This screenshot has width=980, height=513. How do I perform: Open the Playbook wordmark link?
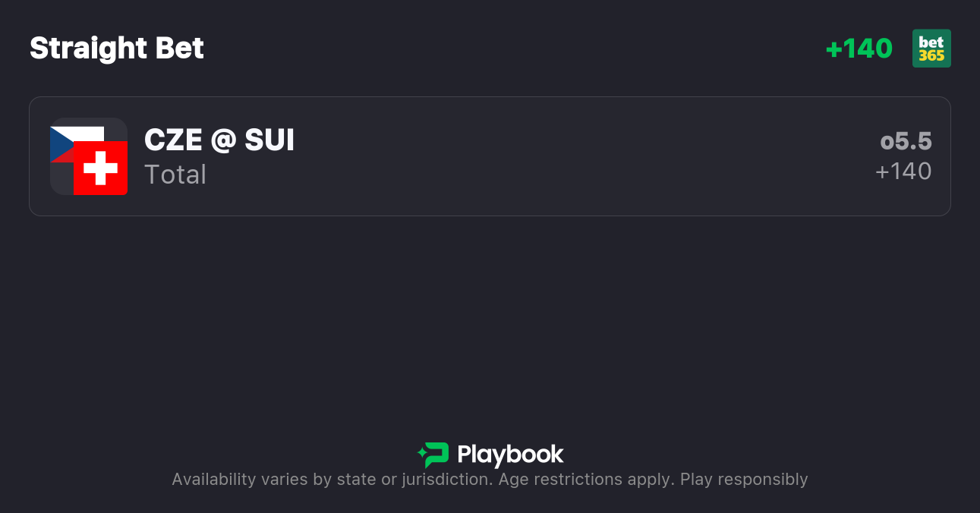click(510, 455)
